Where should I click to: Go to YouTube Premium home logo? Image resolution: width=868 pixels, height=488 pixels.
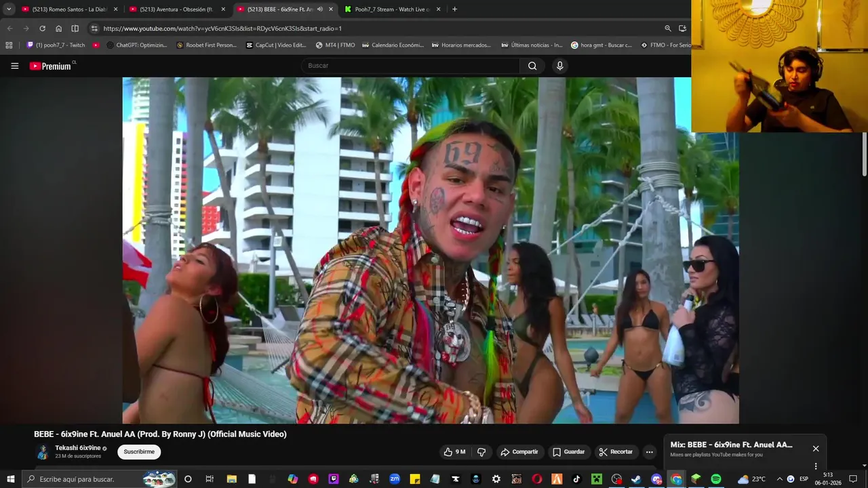coord(51,66)
